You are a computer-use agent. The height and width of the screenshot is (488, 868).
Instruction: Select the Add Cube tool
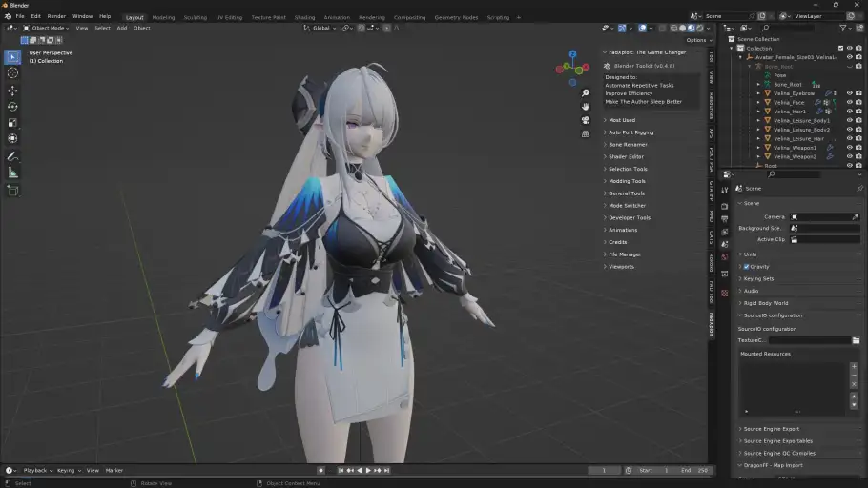click(x=12, y=191)
